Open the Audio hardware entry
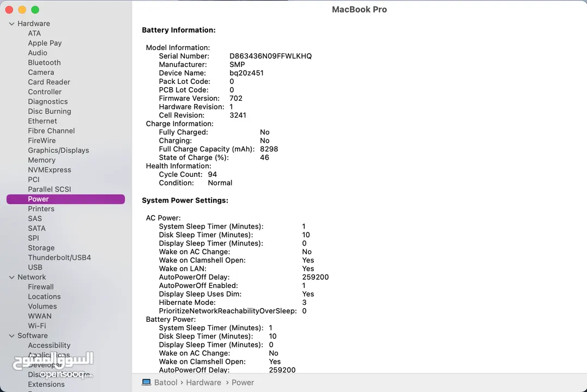The height and width of the screenshot is (392, 587). (38, 53)
